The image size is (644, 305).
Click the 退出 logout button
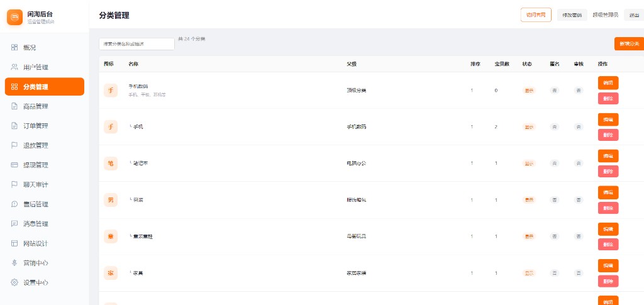634,15
